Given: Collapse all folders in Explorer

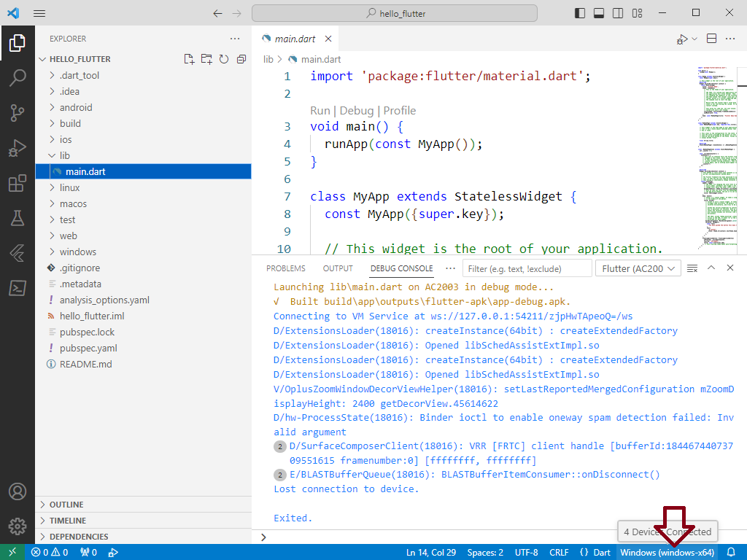Looking at the screenshot, I should pyautogui.click(x=241, y=59).
